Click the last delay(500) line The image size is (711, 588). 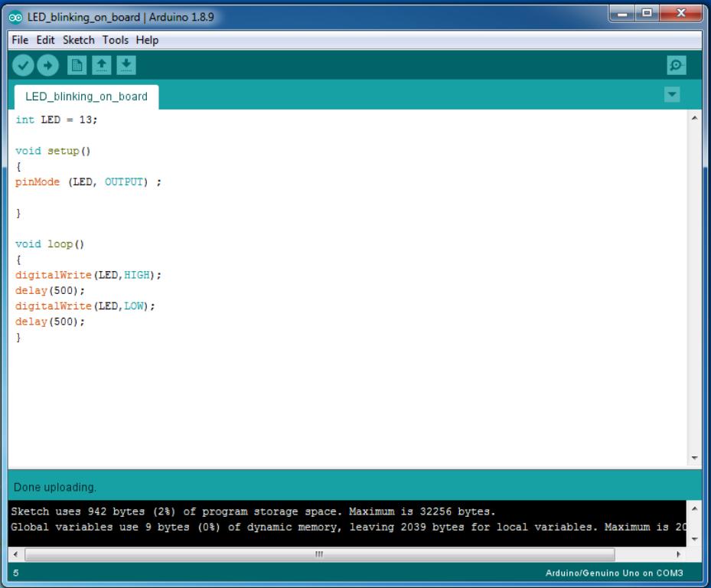click(x=50, y=322)
